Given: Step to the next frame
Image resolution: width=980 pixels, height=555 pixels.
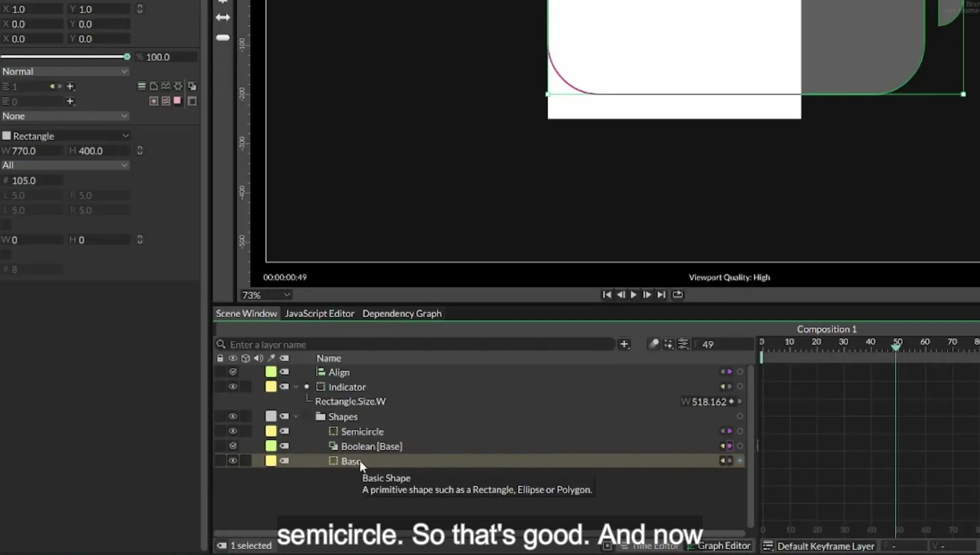Looking at the screenshot, I should point(647,295).
